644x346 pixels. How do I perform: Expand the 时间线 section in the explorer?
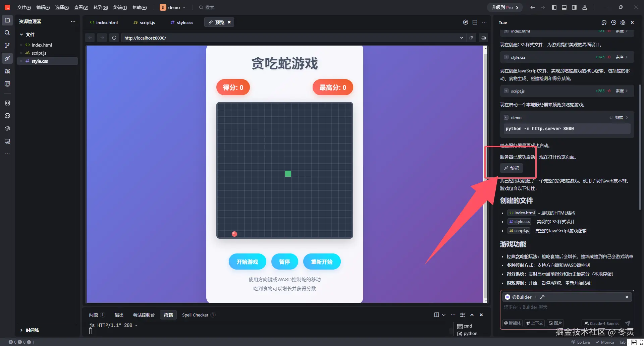[32, 330]
